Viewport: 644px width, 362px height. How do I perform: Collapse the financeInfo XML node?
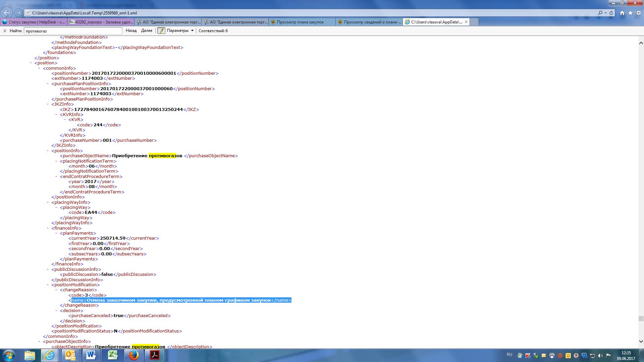pos(48,228)
